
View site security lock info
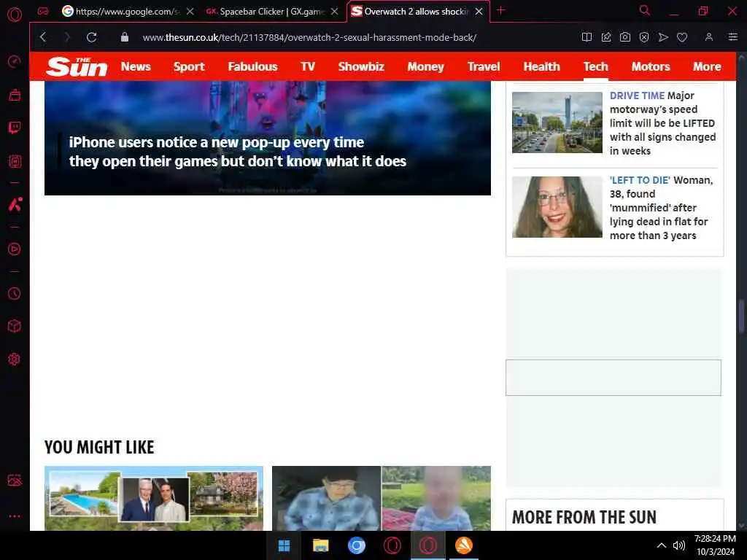124,37
